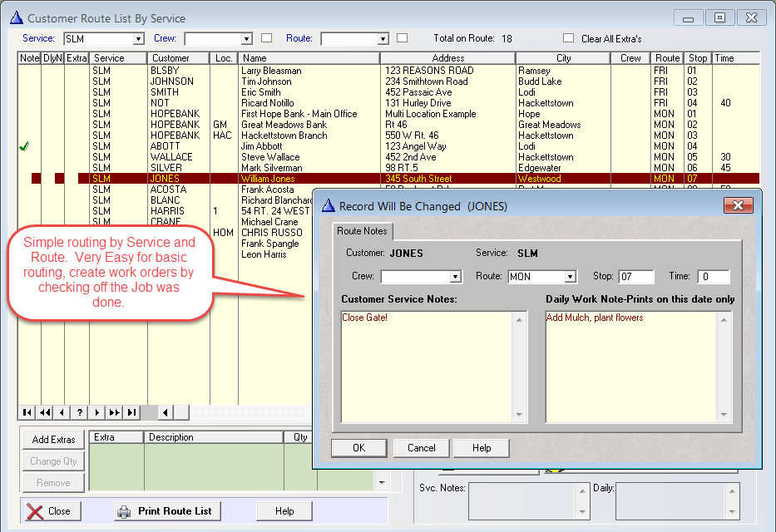Skip forward several records with double-right arrow
This screenshot has height=532, width=776.
[x=114, y=412]
